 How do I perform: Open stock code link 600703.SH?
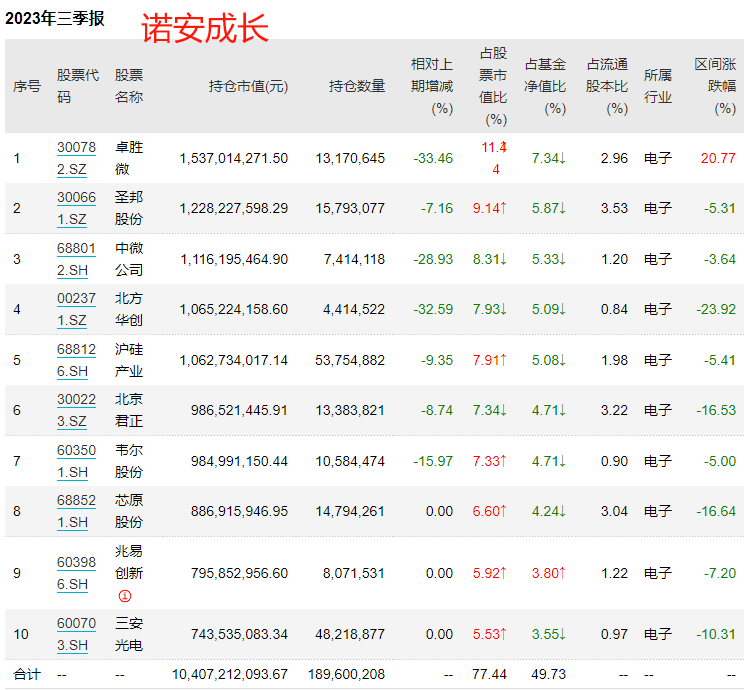(76, 634)
